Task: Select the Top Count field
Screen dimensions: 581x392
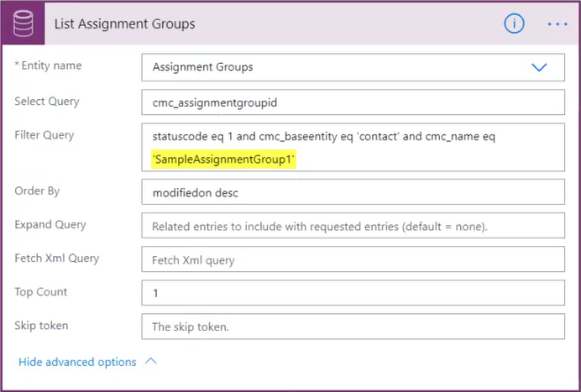Action: pyautogui.click(x=353, y=293)
